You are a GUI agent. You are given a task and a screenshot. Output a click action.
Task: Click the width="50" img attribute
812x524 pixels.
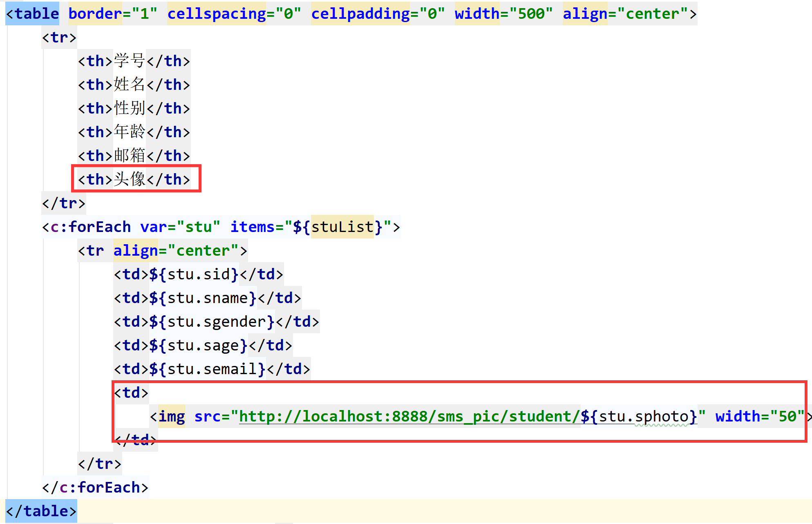[760, 416]
